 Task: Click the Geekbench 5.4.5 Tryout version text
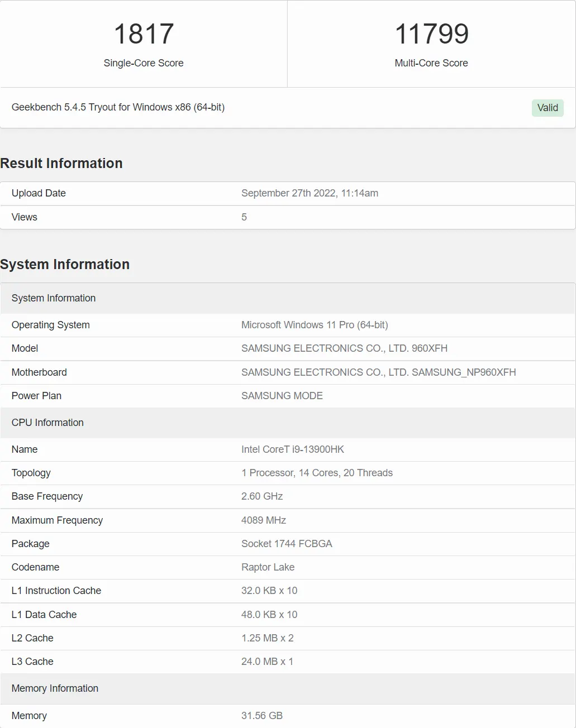click(x=118, y=107)
